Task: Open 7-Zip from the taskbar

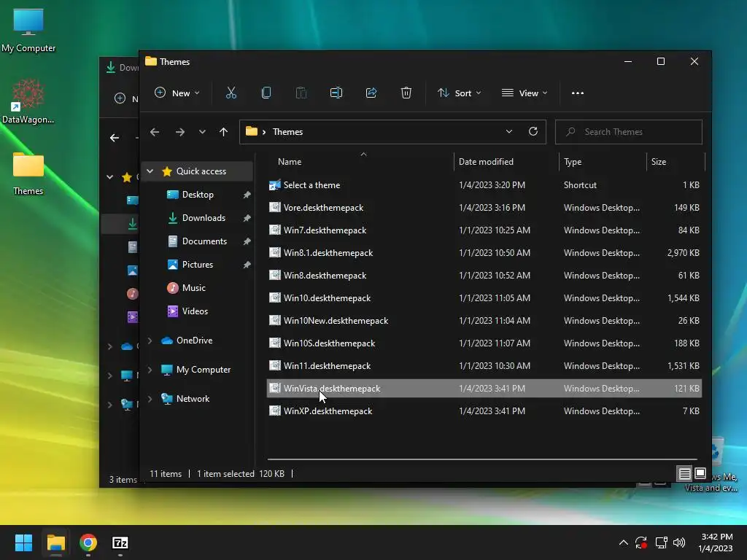Action: [x=120, y=542]
